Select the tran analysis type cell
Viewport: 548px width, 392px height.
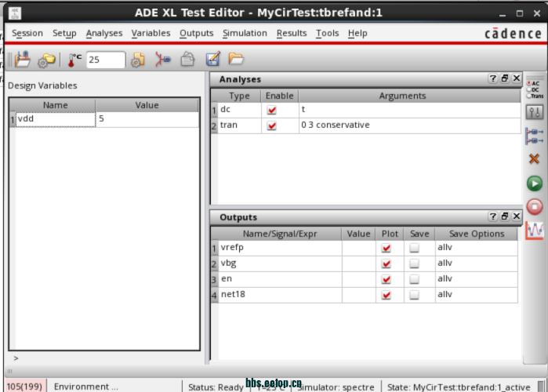pyautogui.click(x=239, y=125)
